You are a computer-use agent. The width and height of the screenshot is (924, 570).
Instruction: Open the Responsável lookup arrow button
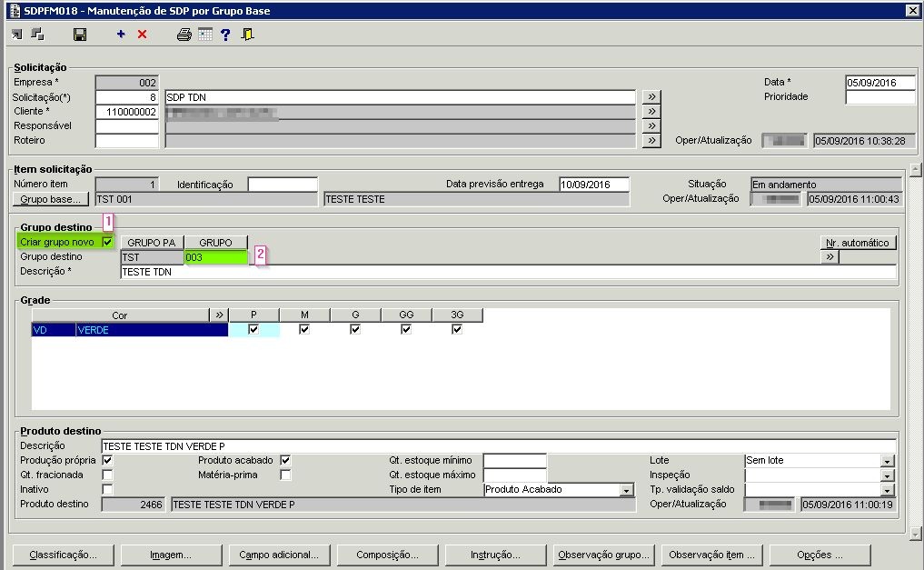coord(651,125)
